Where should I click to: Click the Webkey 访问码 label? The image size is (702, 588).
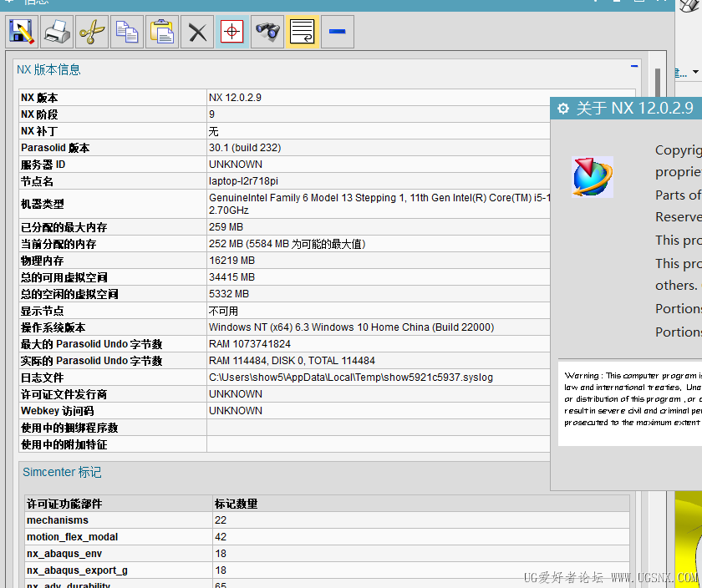coord(58,411)
